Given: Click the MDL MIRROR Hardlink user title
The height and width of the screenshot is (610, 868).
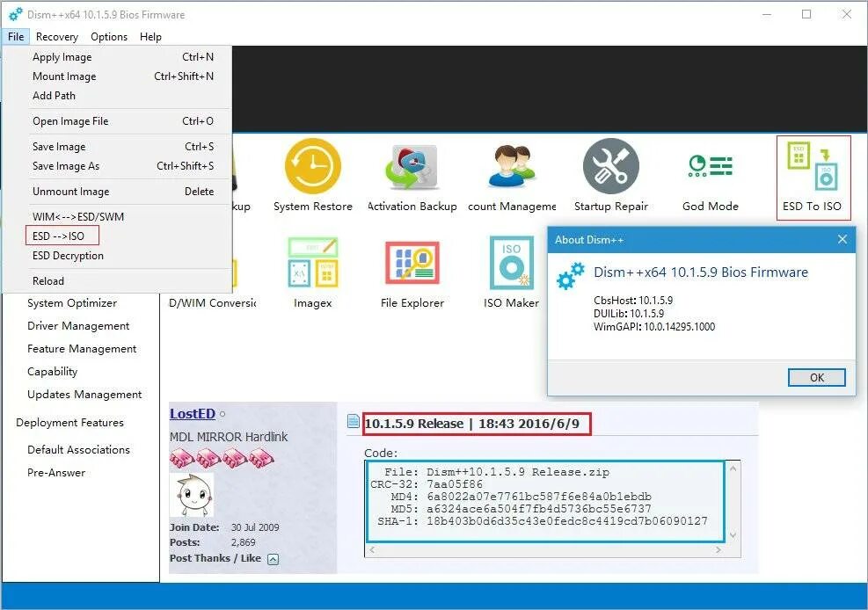Looking at the screenshot, I should (x=229, y=437).
